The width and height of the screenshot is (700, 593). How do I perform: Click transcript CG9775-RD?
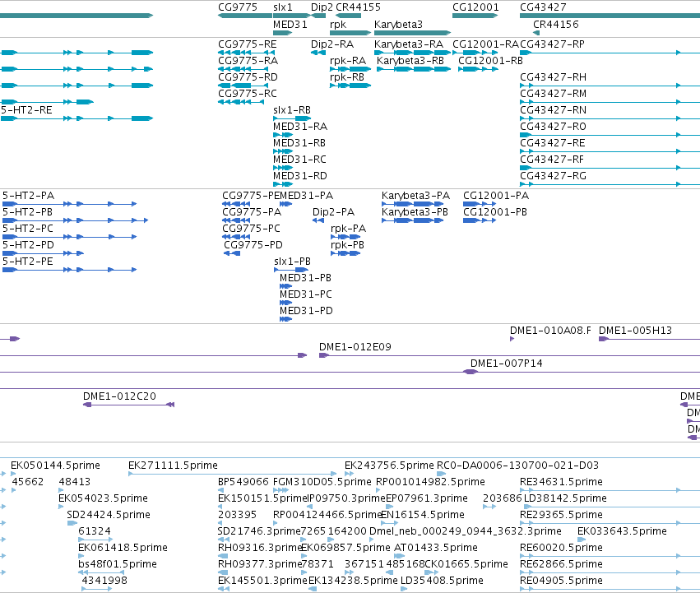pyautogui.click(x=248, y=77)
